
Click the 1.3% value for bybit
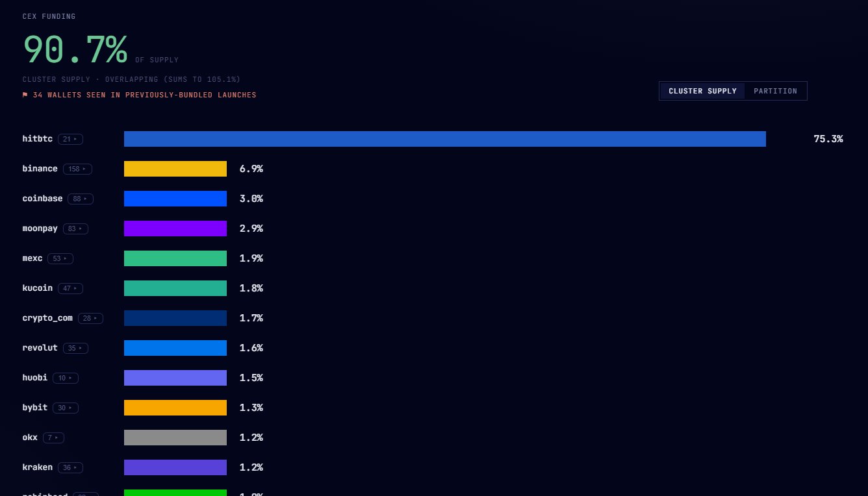[251, 408]
